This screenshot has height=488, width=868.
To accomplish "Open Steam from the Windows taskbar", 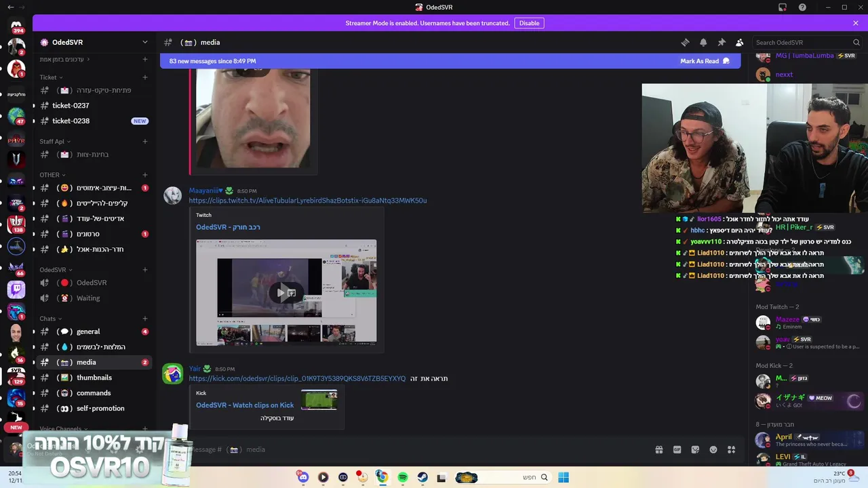I will (422, 477).
